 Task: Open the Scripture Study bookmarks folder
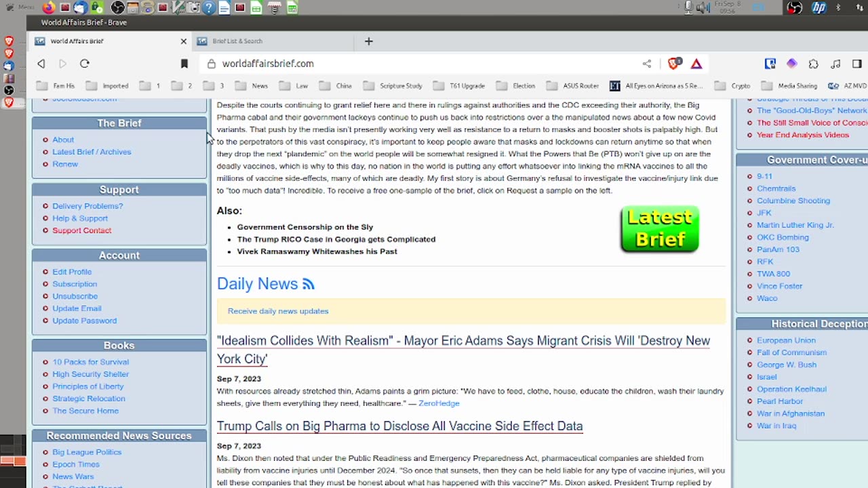coord(393,86)
